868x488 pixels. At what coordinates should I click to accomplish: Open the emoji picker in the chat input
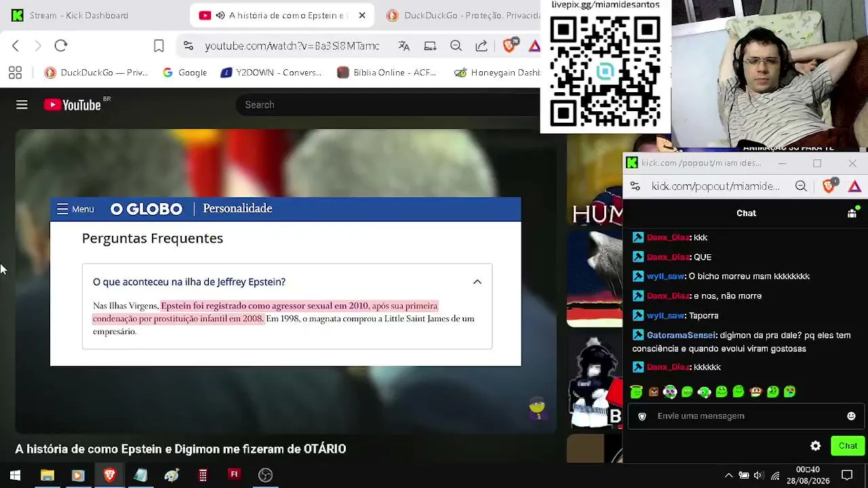point(851,416)
